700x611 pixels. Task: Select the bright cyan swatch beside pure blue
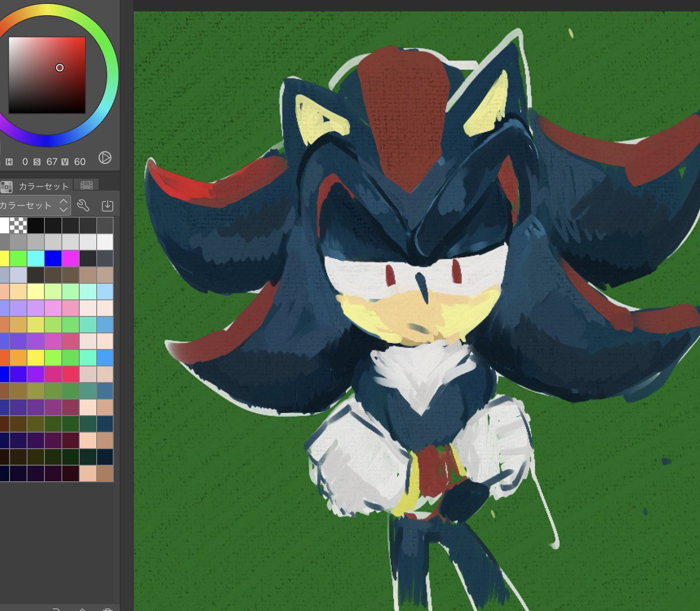pos(36,258)
